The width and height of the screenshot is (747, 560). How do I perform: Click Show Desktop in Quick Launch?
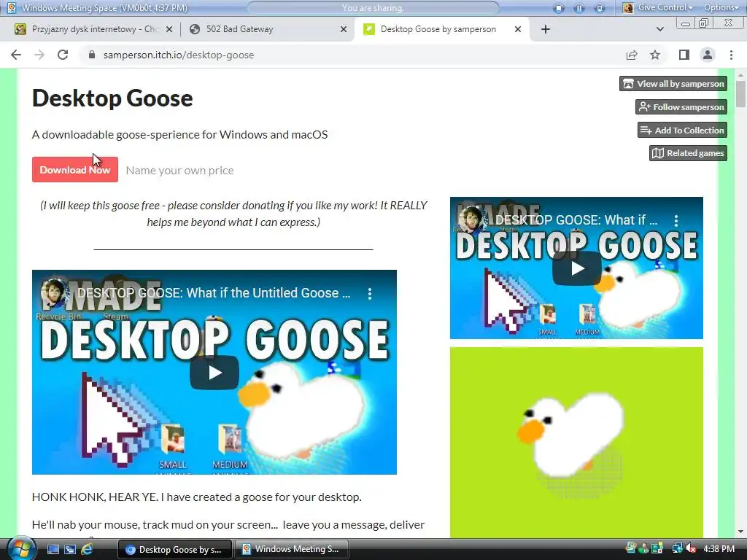click(x=53, y=550)
